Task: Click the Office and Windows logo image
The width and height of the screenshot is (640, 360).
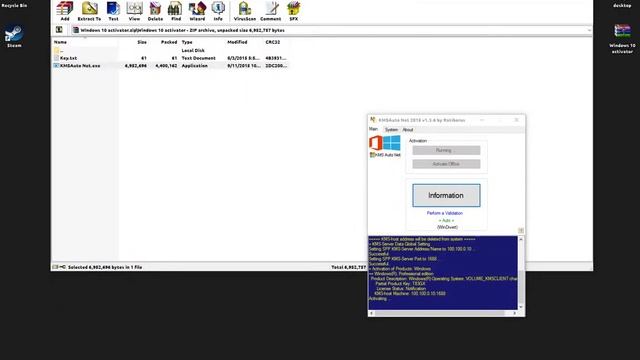Action: coord(385,143)
